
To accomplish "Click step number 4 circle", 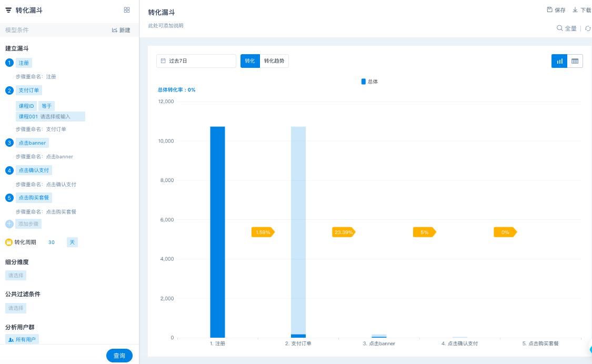I will [9, 170].
